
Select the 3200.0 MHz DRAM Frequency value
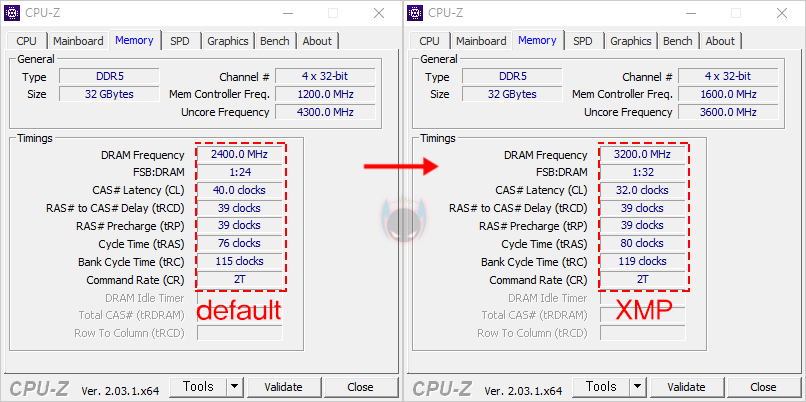643,154
